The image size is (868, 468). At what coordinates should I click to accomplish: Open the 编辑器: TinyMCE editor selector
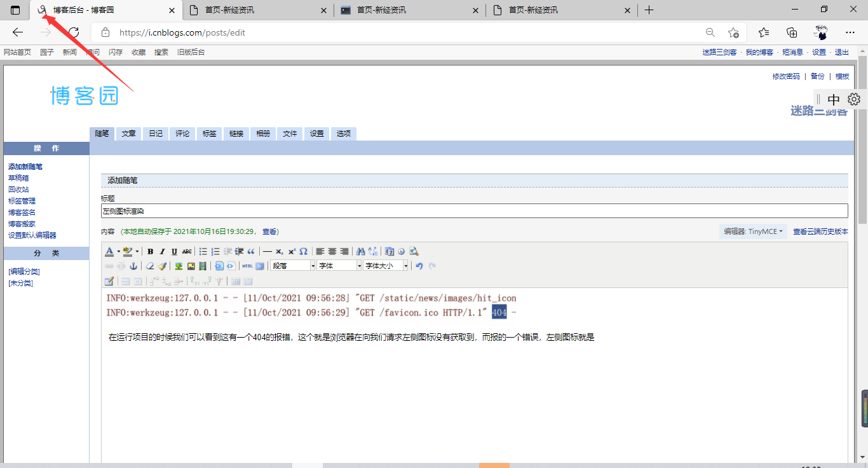pos(754,231)
